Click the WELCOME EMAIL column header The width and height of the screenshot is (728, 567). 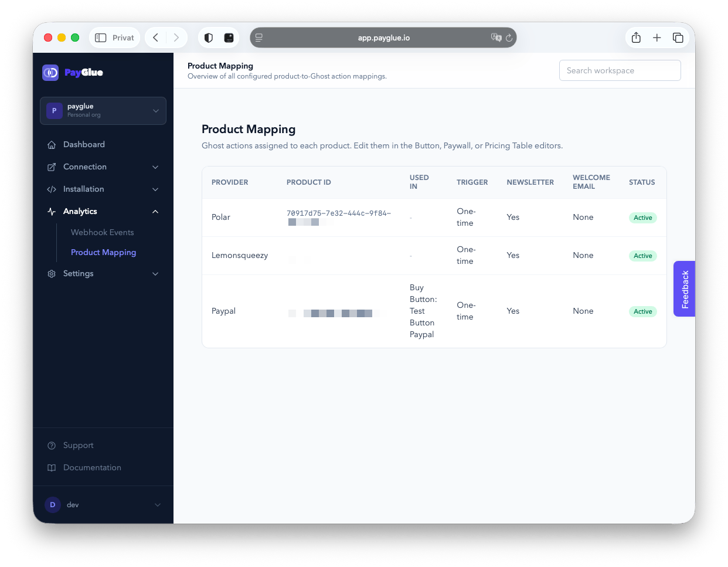(591, 182)
